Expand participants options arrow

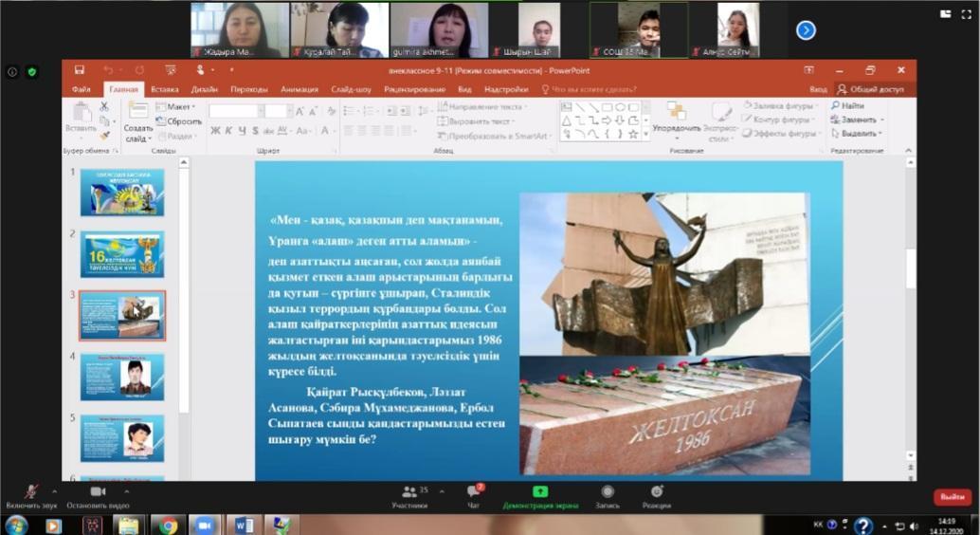point(442,491)
